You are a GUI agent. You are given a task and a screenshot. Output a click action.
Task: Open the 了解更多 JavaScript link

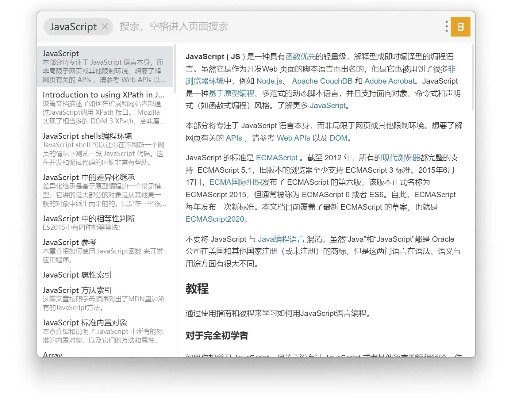pos(328,106)
